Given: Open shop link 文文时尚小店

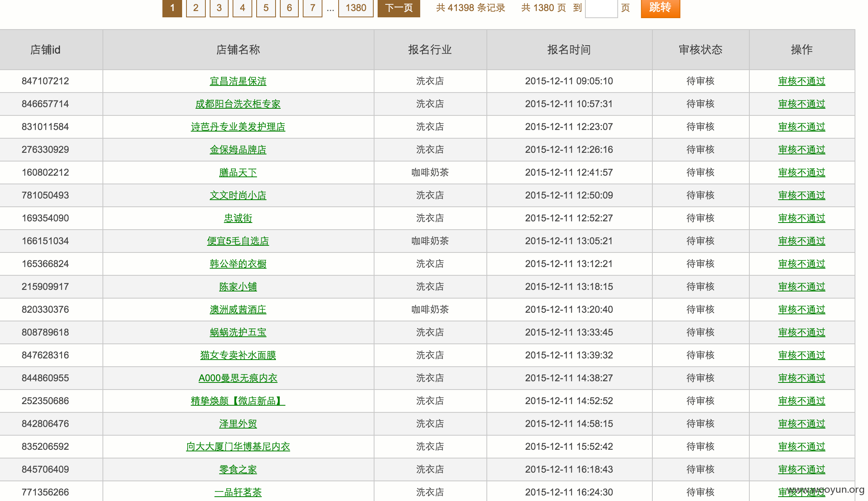Looking at the screenshot, I should point(238,195).
